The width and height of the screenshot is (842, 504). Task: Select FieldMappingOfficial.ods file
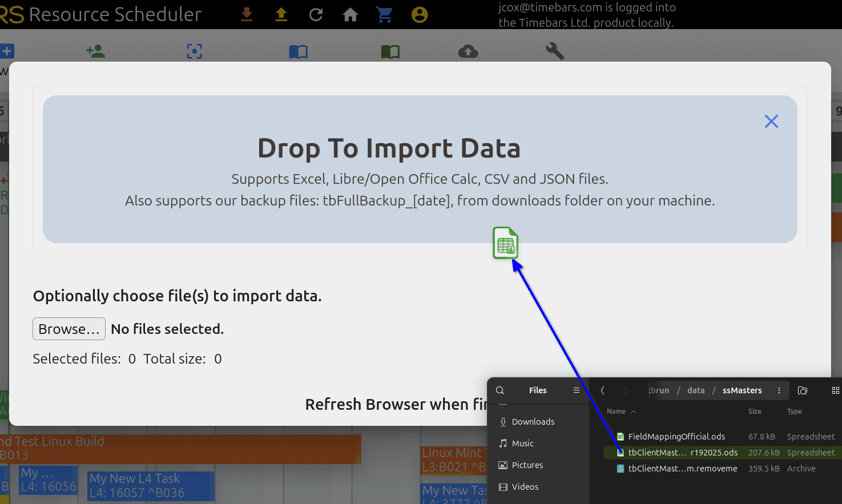tap(723, 437)
